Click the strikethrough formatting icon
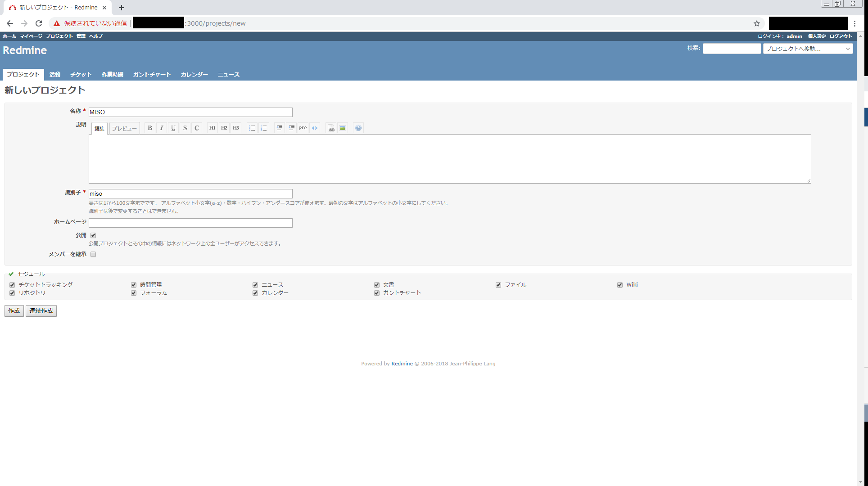868x486 pixels. [185, 128]
